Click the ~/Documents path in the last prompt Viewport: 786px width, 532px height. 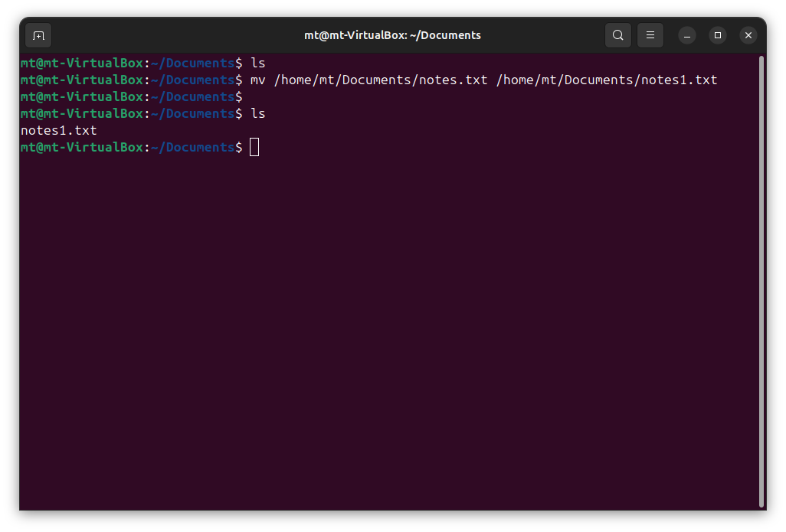coord(192,147)
